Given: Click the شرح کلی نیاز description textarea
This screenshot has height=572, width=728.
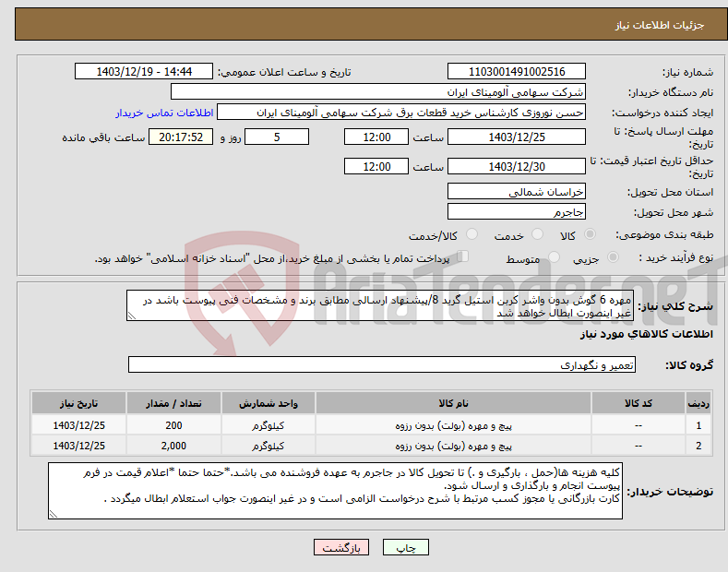Looking at the screenshot, I should click(x=380, y=305).
